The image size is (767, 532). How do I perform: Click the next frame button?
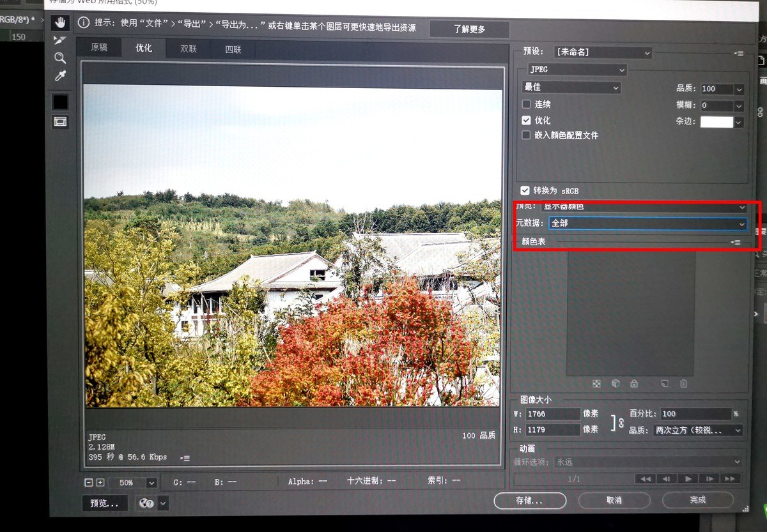(x=709, y=478)
